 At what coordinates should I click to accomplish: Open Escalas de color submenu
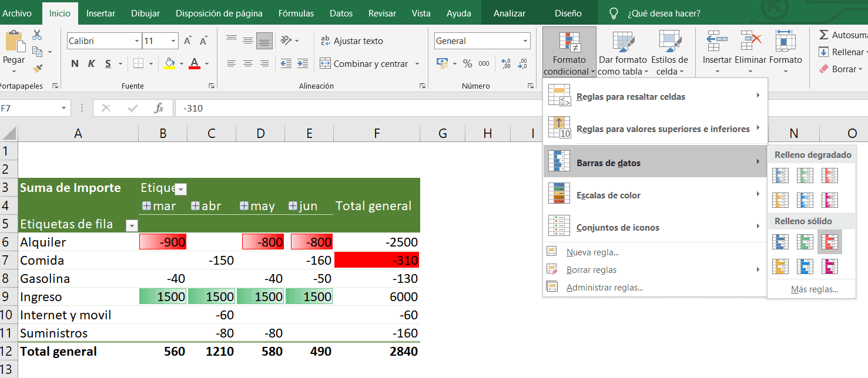tap(655, 195)
